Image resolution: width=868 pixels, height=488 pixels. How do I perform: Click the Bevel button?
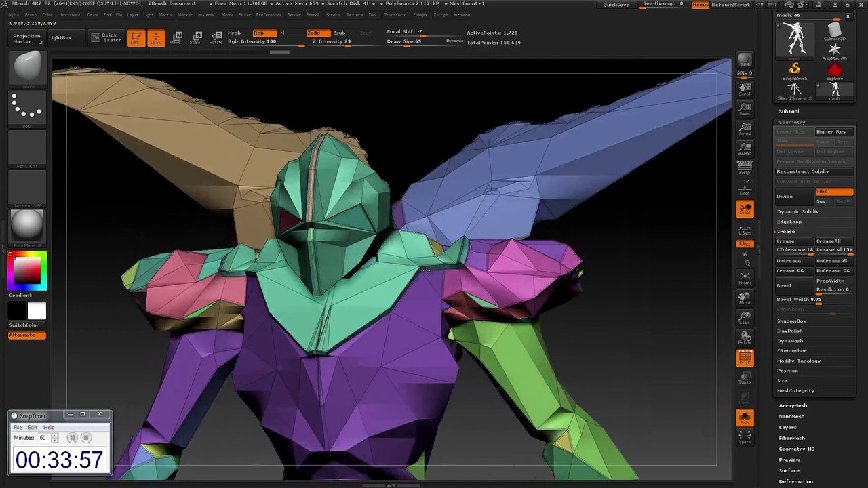click(795, 285)
